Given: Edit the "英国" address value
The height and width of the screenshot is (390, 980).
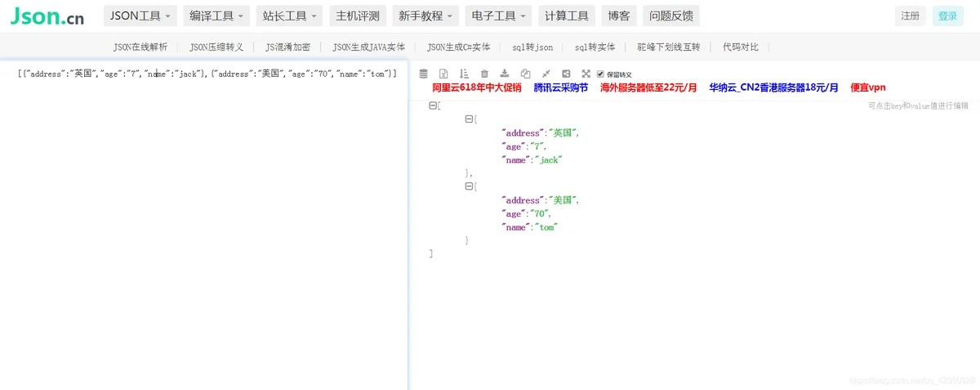Looking at the screenshot, I should click(x=562, y=132).
